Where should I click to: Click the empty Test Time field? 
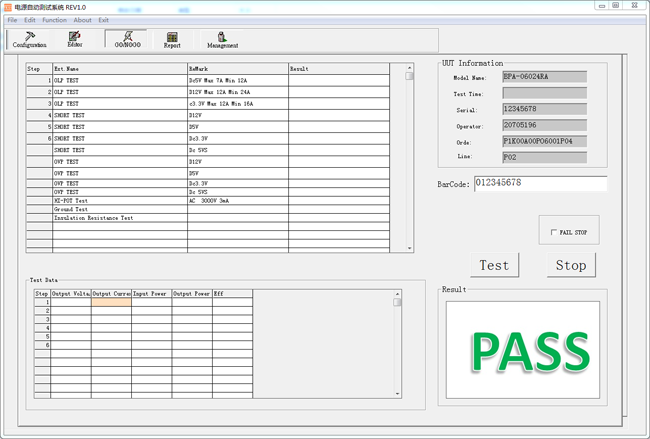pos(544,93)
